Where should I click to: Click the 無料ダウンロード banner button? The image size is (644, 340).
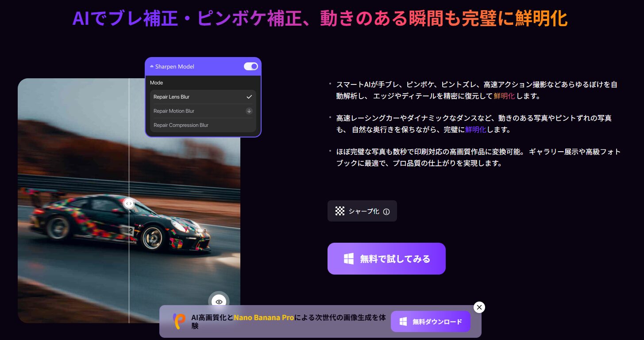[430, 321]
